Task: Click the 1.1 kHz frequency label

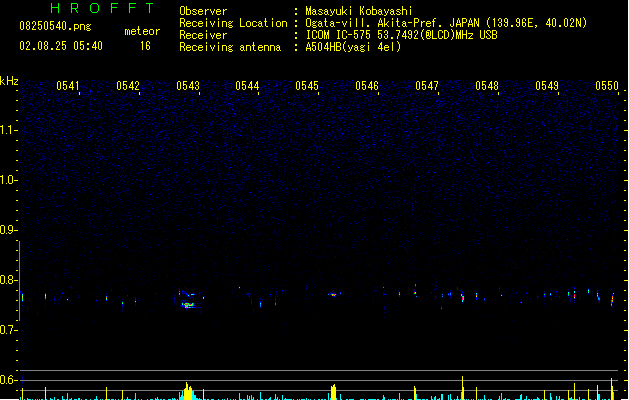Action: point(8,130)
